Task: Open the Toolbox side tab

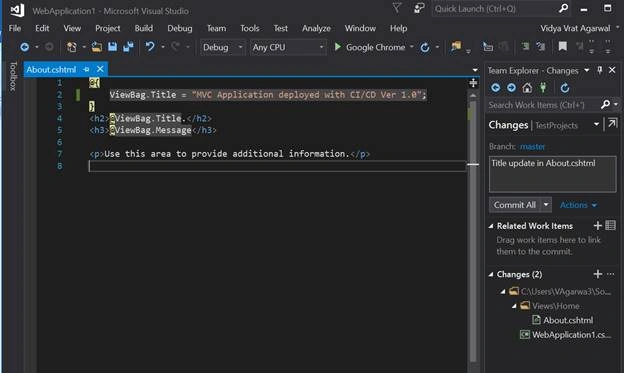Action: (x=13, y=76)
